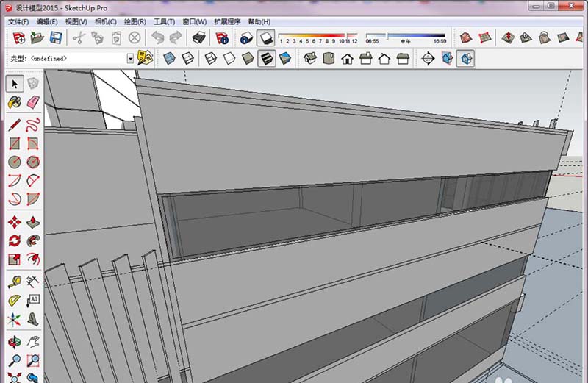Select the 2 Point Arc tool
Screen dimensions: 588x383
[x=33, y=180]
